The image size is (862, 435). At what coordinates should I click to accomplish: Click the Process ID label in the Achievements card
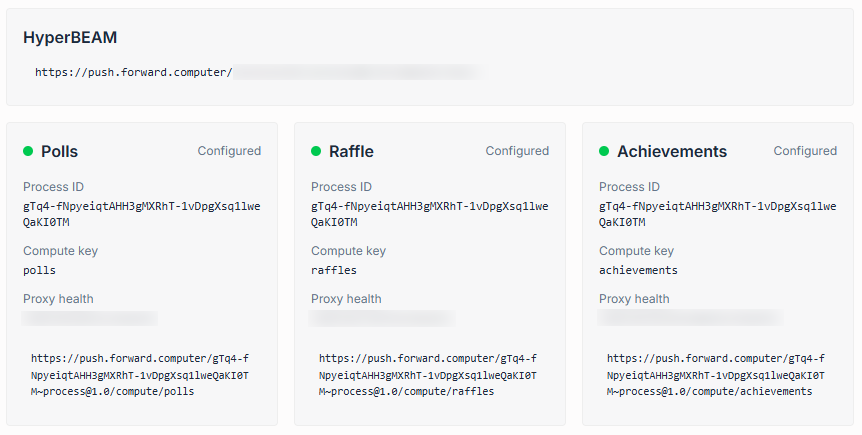click(629, 187)
